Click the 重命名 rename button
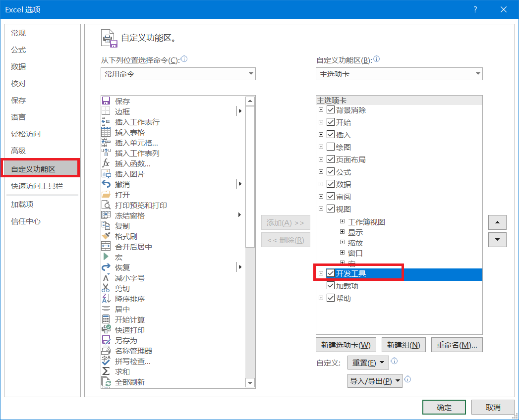The image size is (519, 420). tap(457, 345)
